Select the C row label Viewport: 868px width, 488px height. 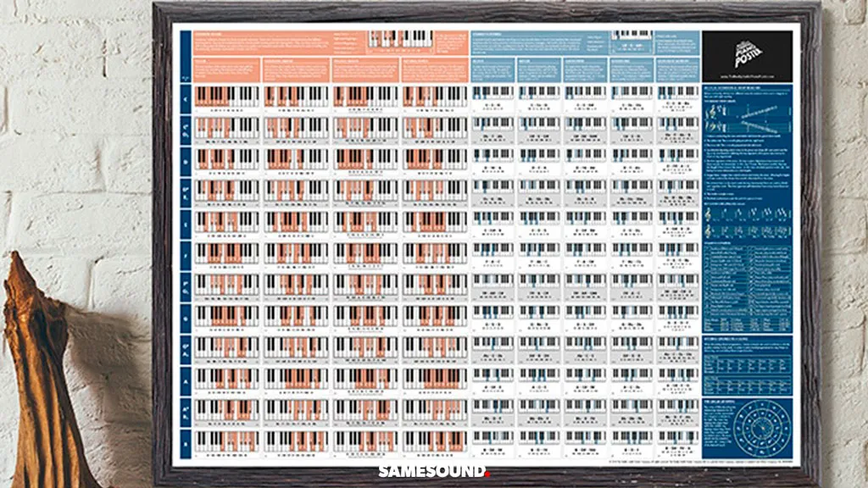point(186,99)
